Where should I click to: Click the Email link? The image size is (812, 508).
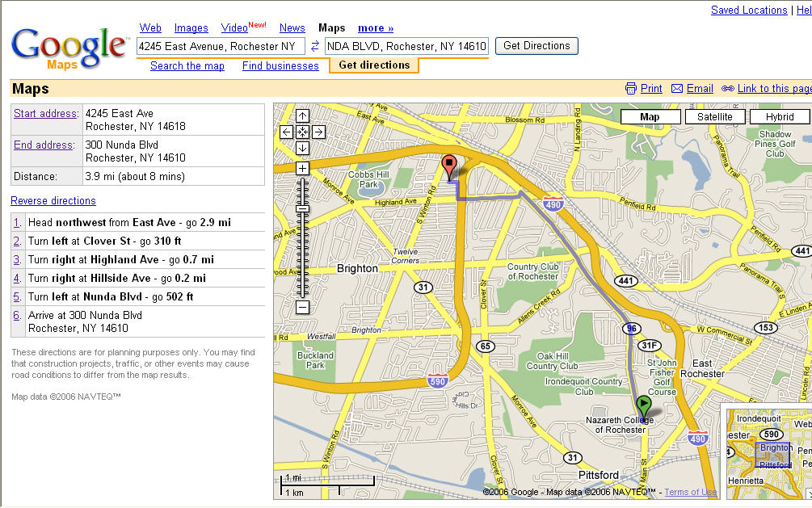point(700,89)
